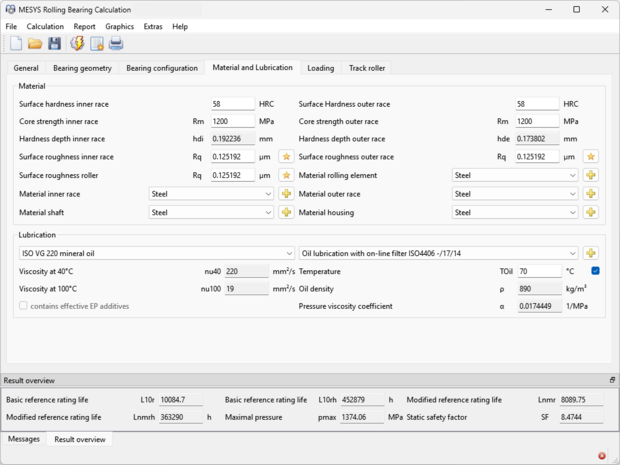
Task: Select the Messages tab at the bottom
Action: point(24,439)
